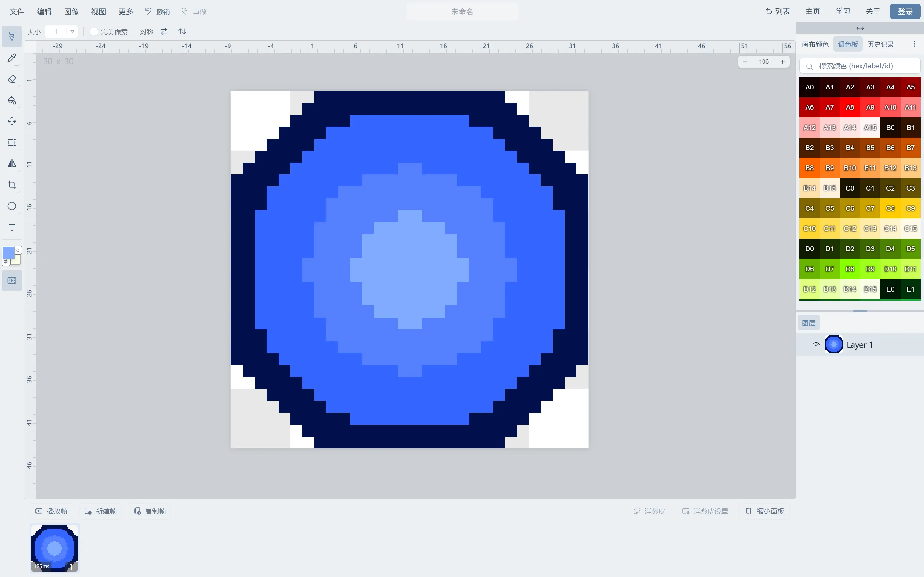Screen dimensions: 924x577
Task: Select the 125ms frame thumbnail
Action: pos(54,548)
